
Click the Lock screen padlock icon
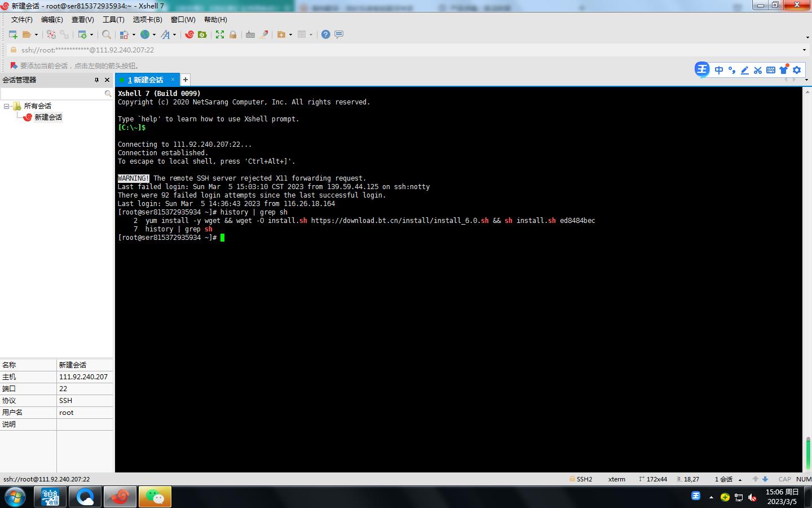click(232, 34)
